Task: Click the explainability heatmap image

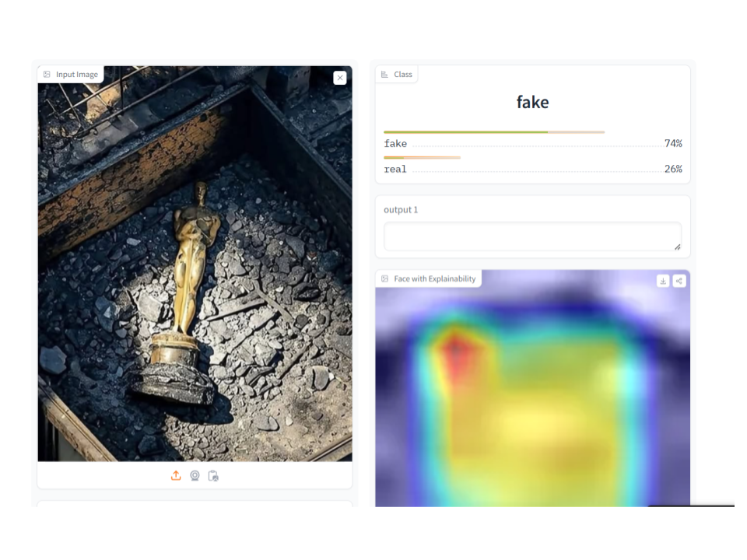Action: (x=532, y=388)
